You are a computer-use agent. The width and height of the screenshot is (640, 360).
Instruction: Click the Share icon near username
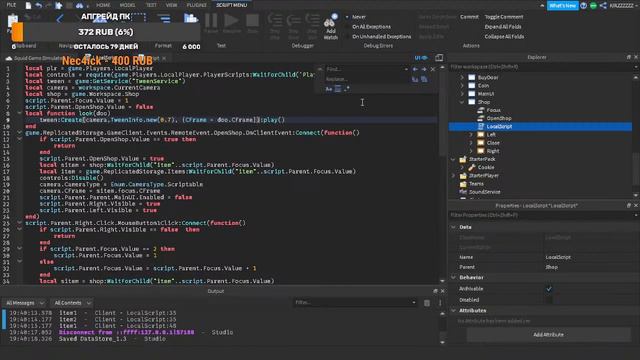(603, 6)
